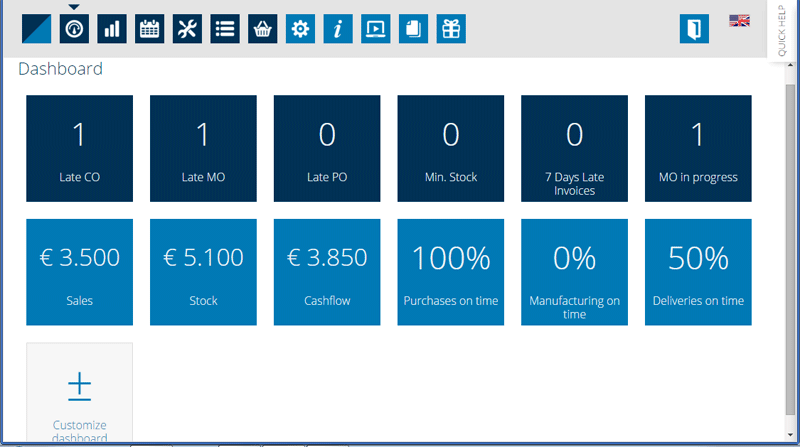Open the 7 Days Late Invoices tile
The height and width of the screenshot is (447, 800).
[574, 148]
